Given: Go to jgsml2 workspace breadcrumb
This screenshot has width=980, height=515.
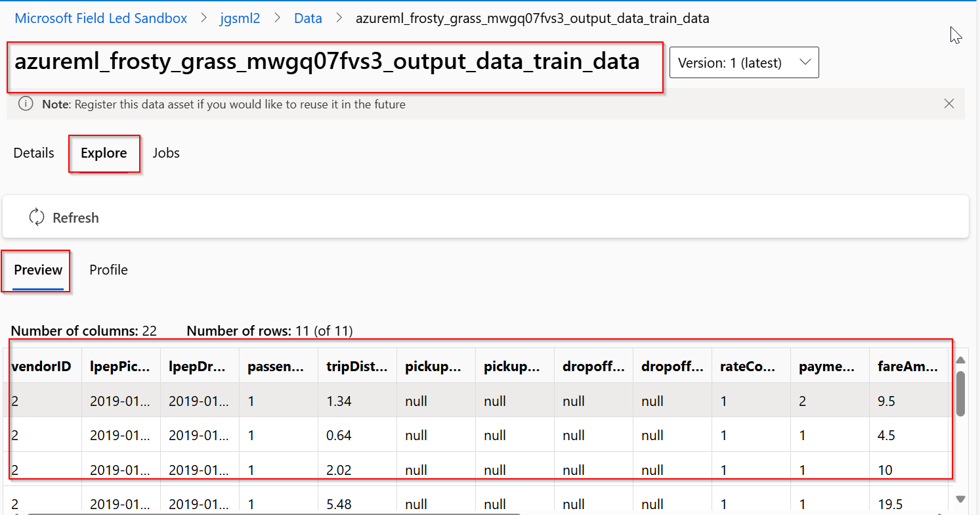Looking at the screenshot, I should click(x=240, y=18).
